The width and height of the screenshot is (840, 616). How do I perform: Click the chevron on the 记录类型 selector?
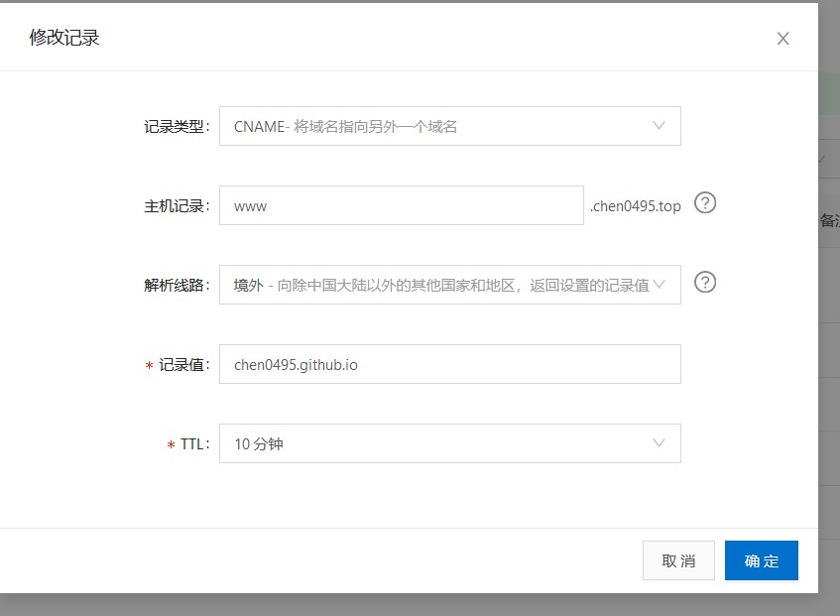pos(660,126)
